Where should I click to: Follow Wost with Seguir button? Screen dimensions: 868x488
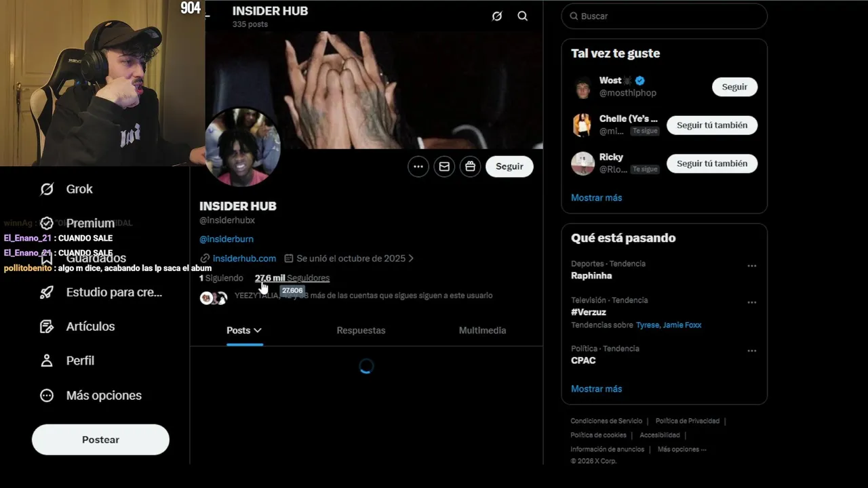pos(734,87)
